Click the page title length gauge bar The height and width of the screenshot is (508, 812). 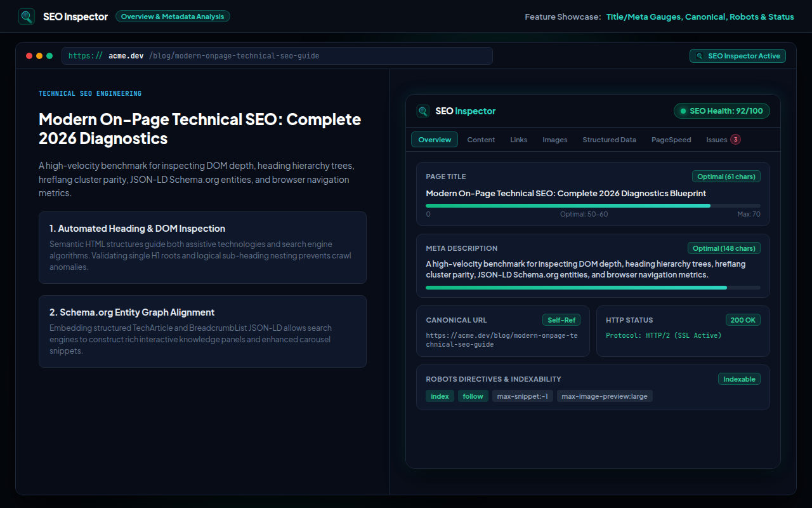click(593, 206)
